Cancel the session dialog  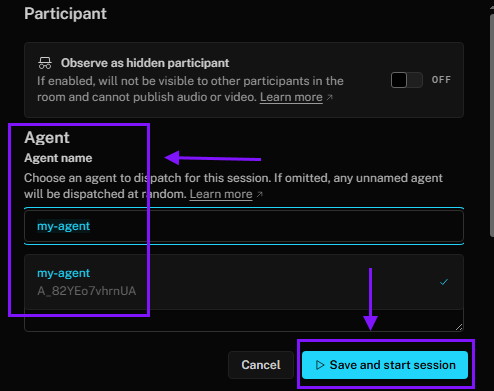[261, 365]
